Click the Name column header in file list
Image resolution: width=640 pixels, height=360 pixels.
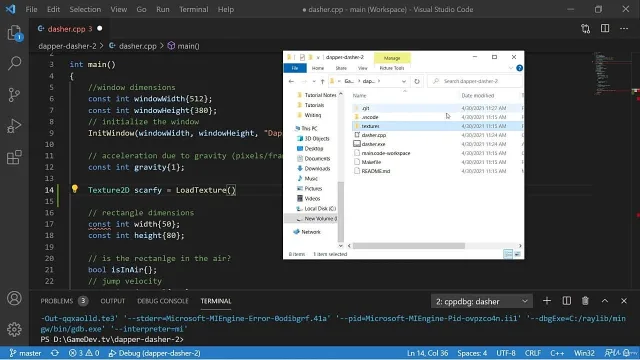[360, 96]
